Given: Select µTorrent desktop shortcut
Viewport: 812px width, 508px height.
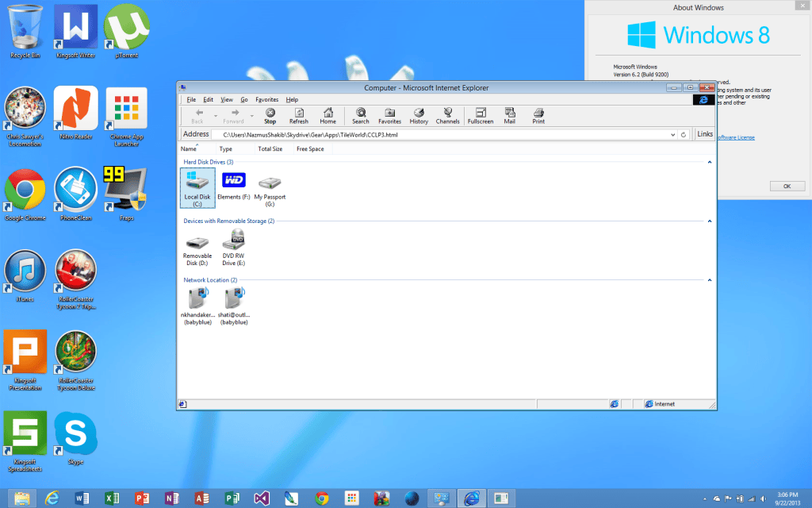Looking at the screenshot, I should pyautogui.click(x=126, y=32).
